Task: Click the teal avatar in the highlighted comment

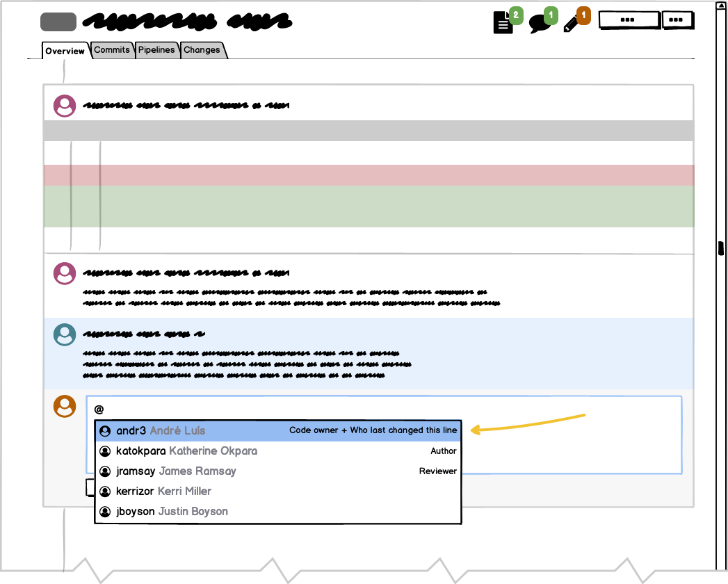Action: tap(65, 335)
